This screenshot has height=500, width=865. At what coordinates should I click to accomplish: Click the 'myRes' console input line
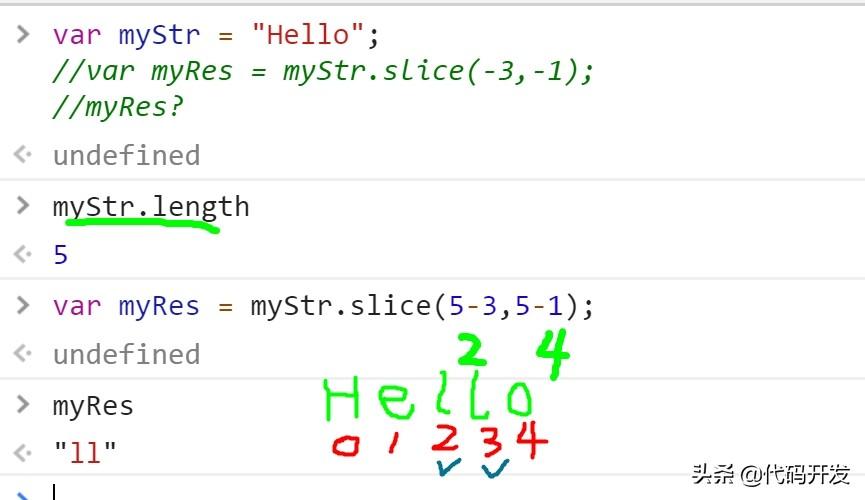[x=93, y=407]
